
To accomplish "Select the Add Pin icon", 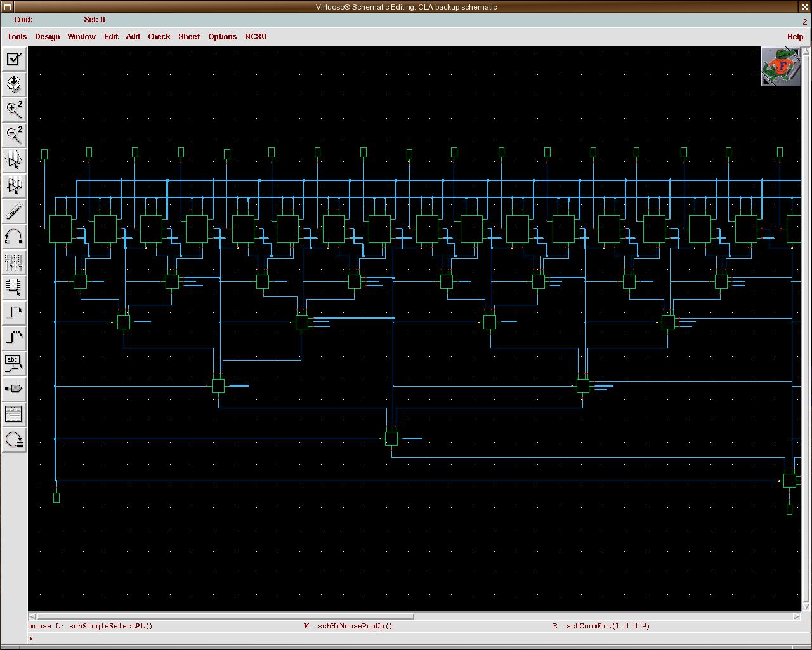I will pyautogui.click(x=14, y=388).
